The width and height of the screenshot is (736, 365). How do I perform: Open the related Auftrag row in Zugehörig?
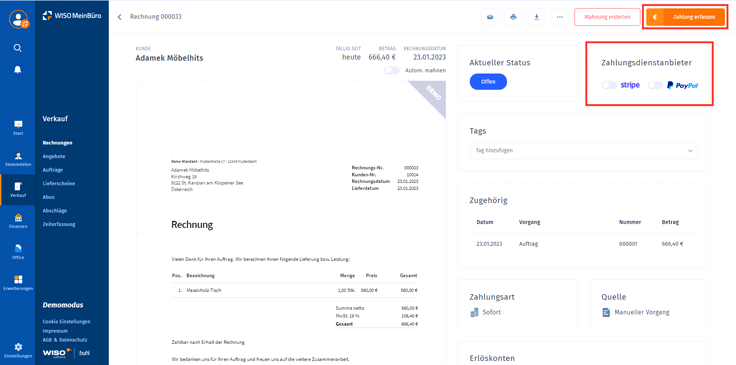pos(583,244)
